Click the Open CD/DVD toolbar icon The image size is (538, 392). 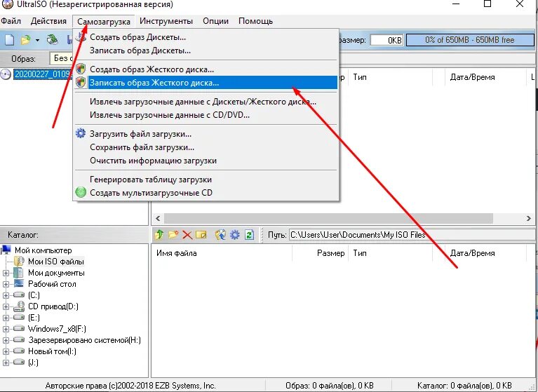(53, 40)
